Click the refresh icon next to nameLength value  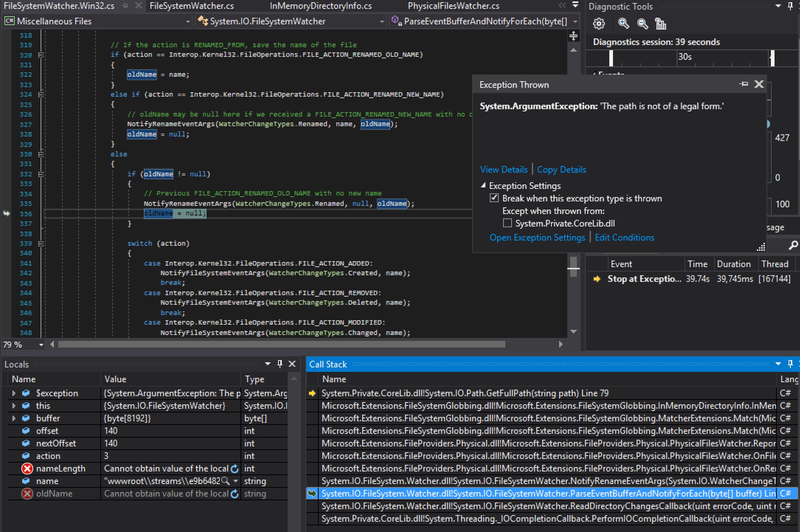pos(235,468)
